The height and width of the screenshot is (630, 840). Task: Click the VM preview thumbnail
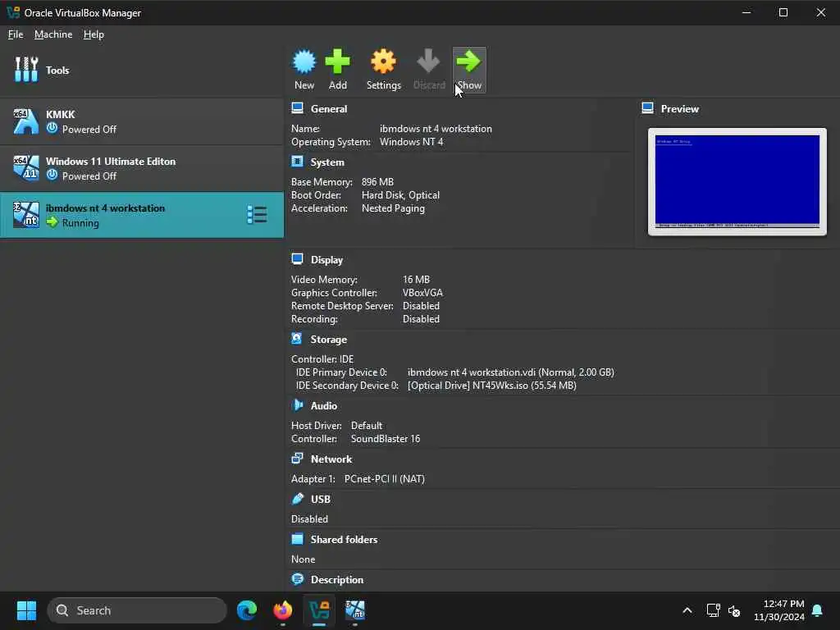click(x=737, y=181)
